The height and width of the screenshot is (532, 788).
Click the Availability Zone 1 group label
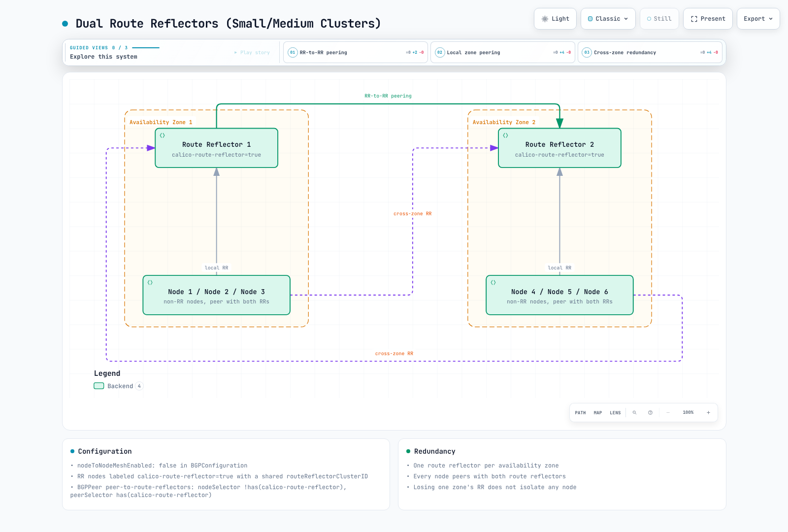161,122
